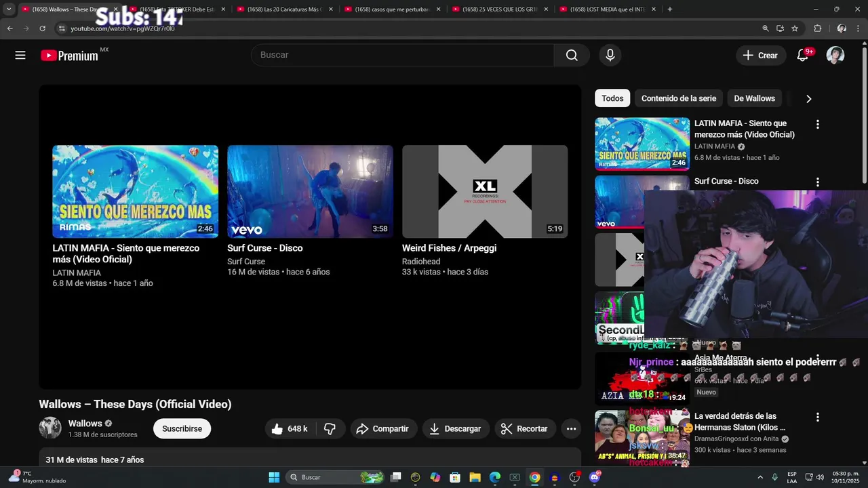Screen dimensions: 868x488
Task: Close the Las 20 Caricaturas tab
Action: (331, 9)
